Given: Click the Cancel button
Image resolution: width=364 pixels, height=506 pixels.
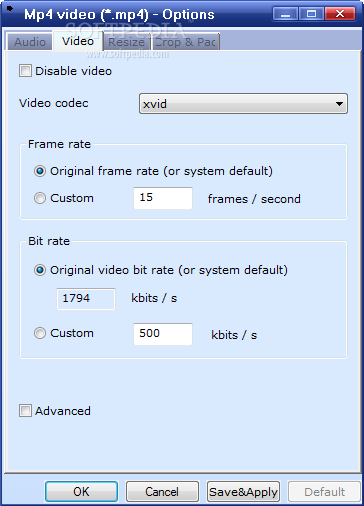Looking at the screenshot, I should [x=162, y=492].
